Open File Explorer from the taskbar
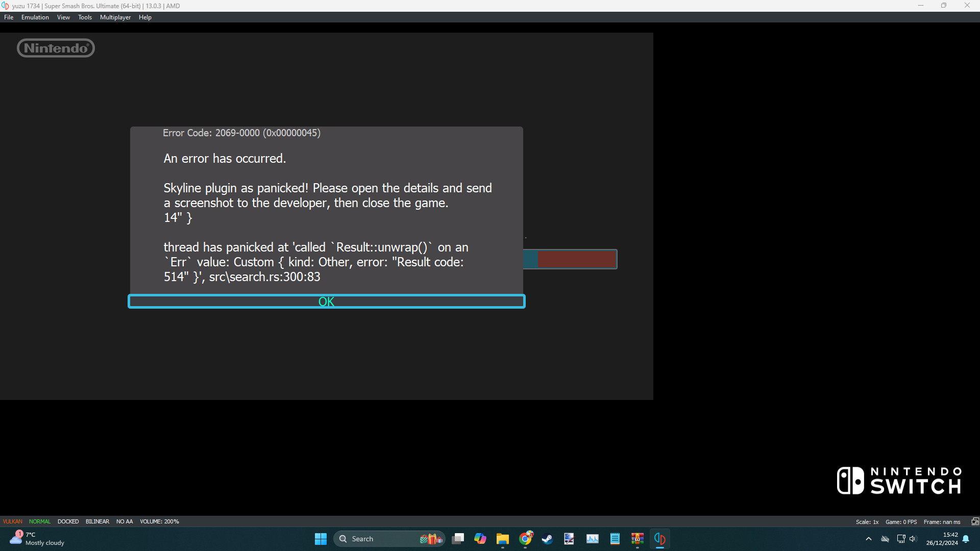 click(503, 539)
